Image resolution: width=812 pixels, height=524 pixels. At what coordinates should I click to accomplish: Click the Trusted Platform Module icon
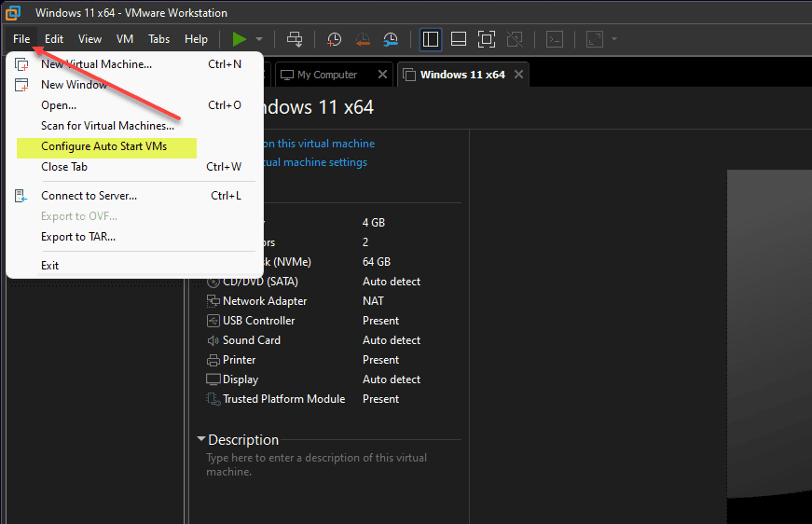(213, 399)
